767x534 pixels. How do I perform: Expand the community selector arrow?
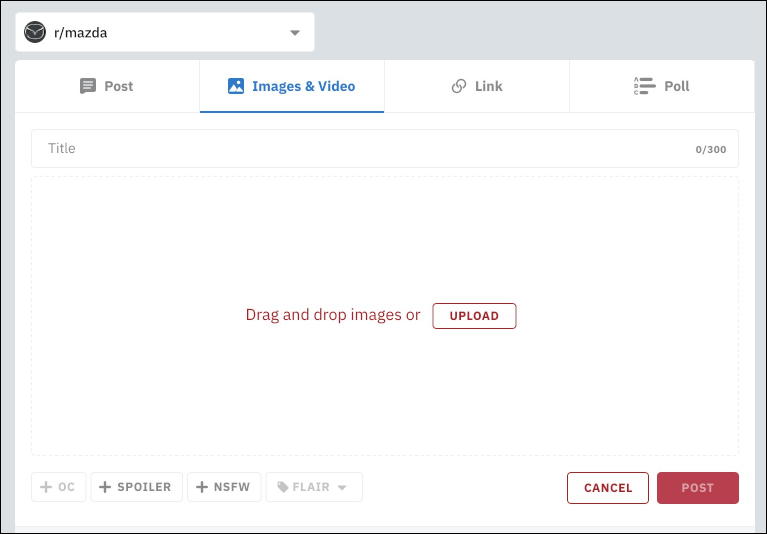coord(294,33)
